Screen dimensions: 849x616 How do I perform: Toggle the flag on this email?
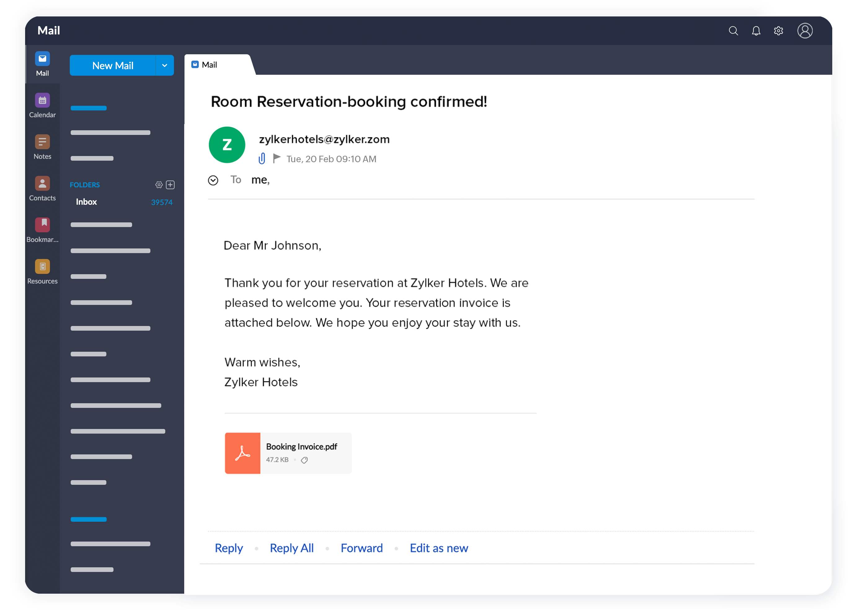tap(276, 158)
